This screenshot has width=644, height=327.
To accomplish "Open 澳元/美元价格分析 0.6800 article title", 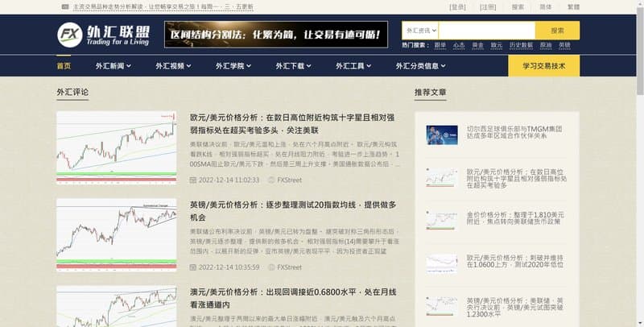I will [x=293, y=298].
